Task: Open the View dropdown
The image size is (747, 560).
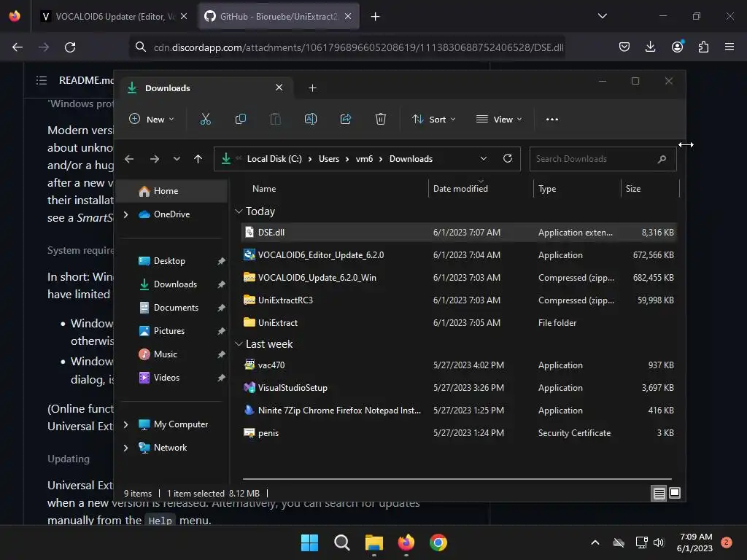Action: click(x=499, y=119)
